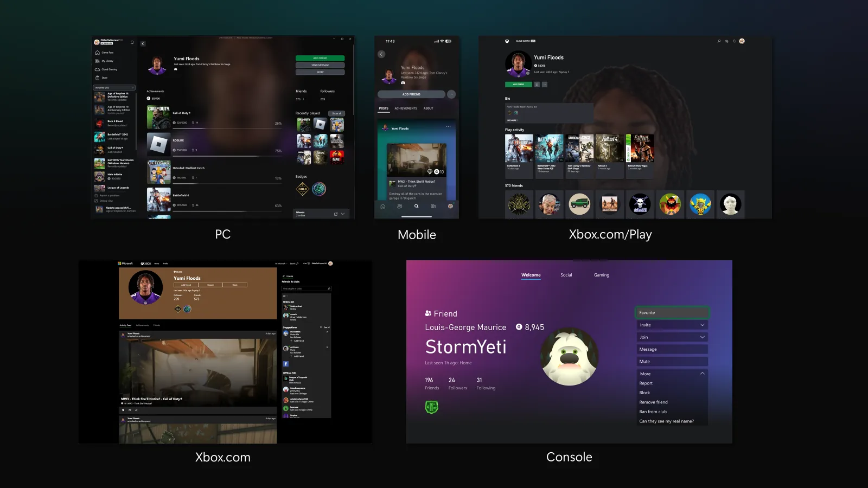Open the friends count chevron in the PC profile

tap(303, 99)
